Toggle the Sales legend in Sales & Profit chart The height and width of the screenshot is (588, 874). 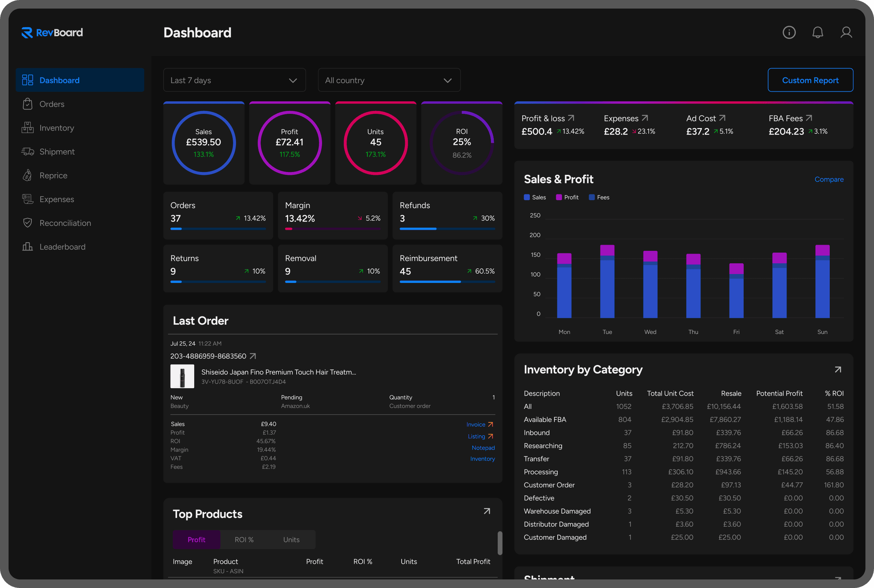click(534, 197)
